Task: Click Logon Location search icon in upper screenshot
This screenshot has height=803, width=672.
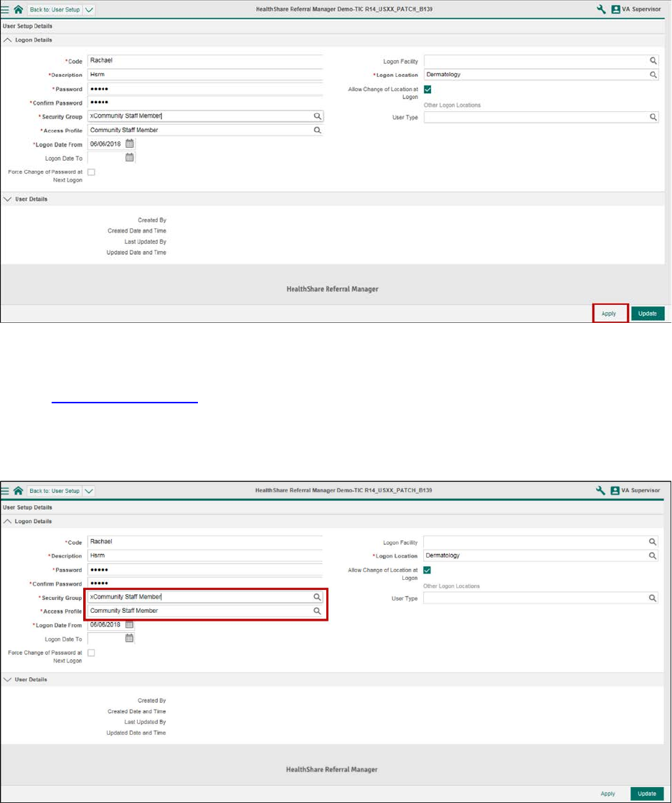Action: (x=653, y=75)
